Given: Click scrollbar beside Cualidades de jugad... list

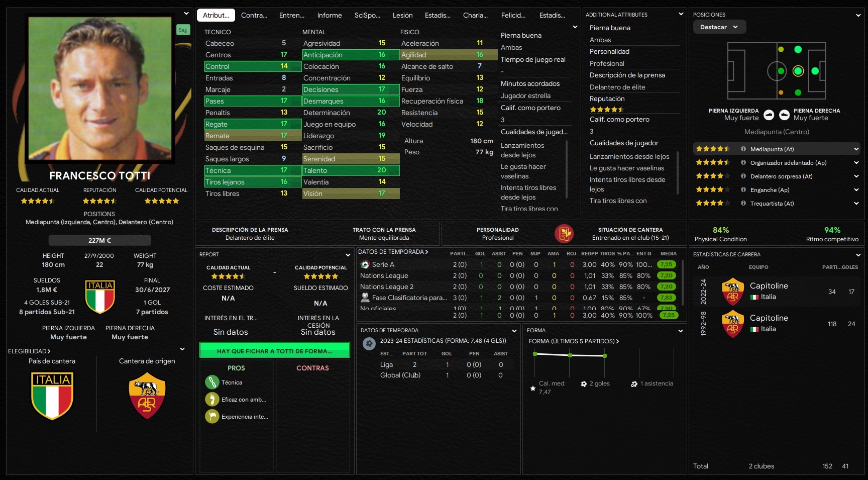Looking at the screenshot, I should click(x=567, y=169).
